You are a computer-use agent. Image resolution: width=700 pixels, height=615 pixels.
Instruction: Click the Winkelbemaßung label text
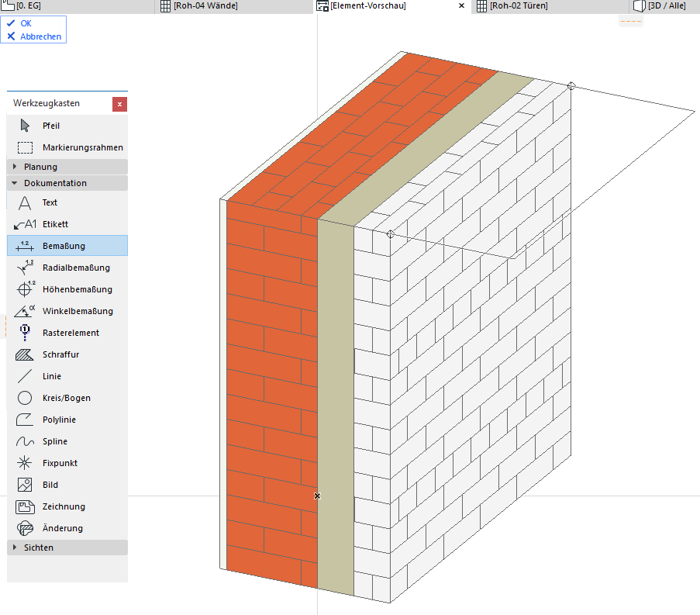78,311
